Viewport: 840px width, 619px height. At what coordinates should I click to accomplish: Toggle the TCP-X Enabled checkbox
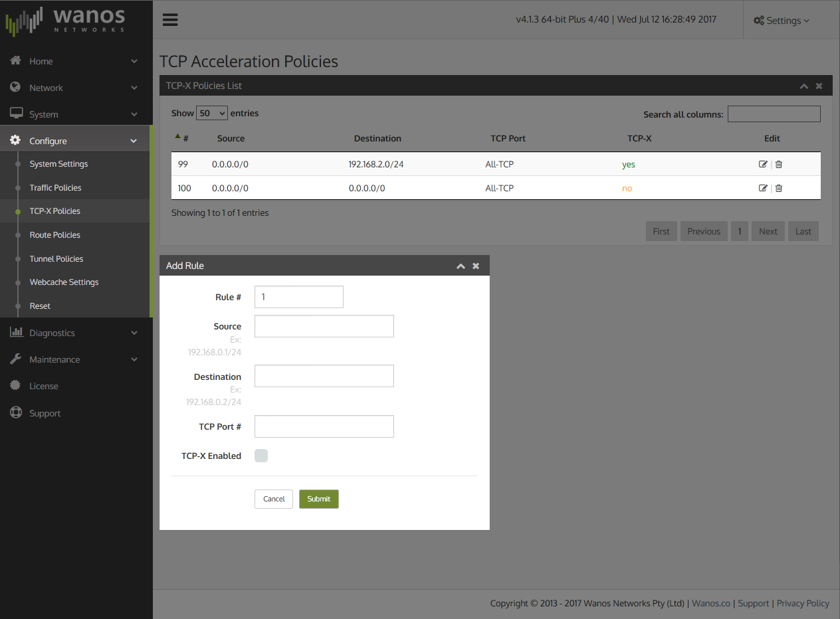click(x=261, y=456)
